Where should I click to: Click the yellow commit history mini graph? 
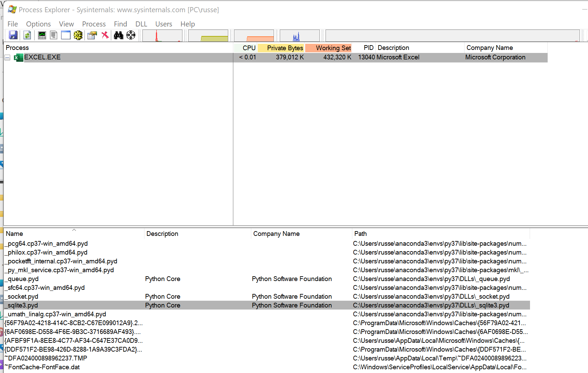(208, 36)
